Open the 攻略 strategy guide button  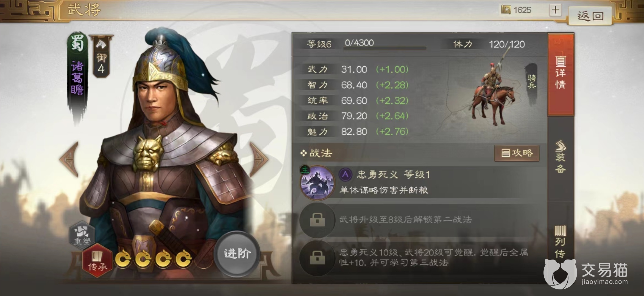(517, 153)
